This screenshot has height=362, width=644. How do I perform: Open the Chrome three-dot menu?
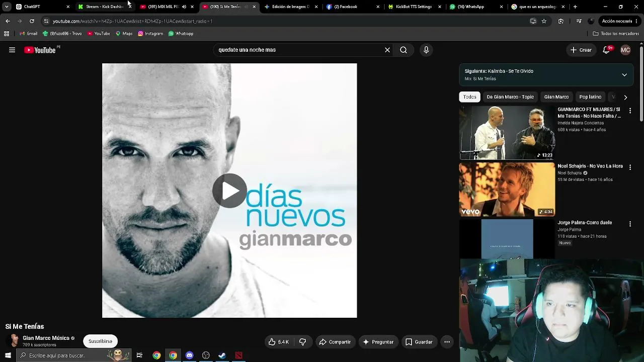pos(637,21)
